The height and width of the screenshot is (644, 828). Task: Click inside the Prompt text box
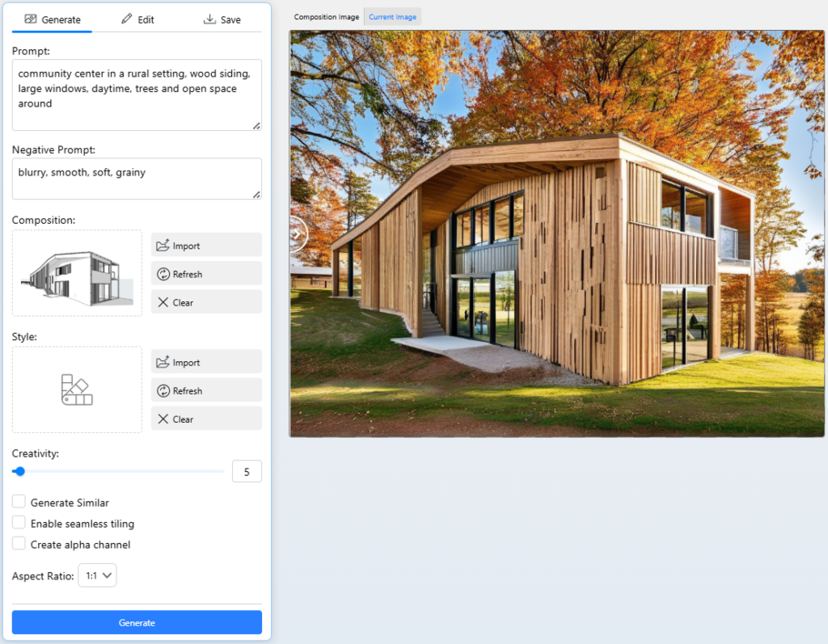[x=136, y=94]
